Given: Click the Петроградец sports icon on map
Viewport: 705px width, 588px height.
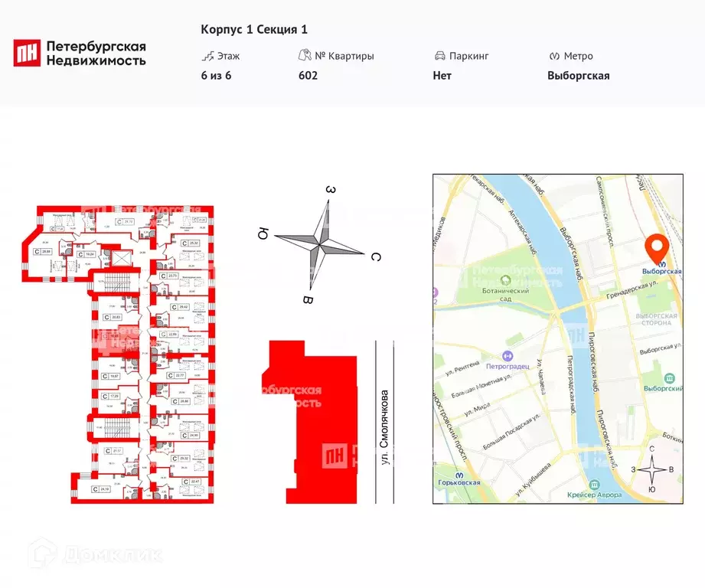Looking at the screenshot, I should tap(508, 356).
